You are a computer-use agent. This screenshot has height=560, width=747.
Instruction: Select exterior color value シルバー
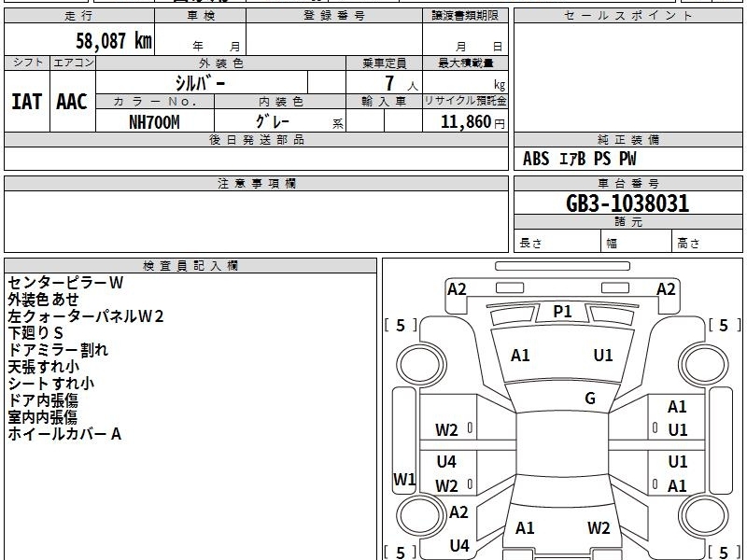[x=201, y=83]
